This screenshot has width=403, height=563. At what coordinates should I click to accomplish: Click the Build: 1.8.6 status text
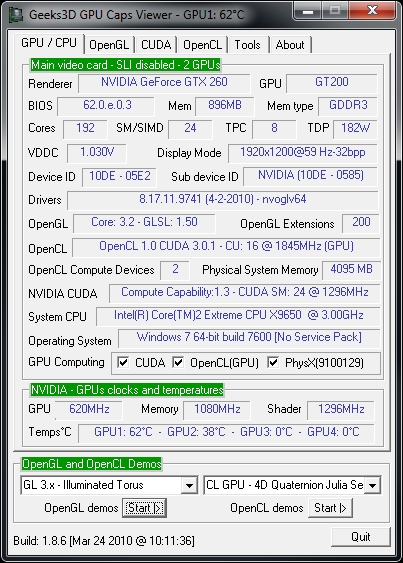pos(104,541)
